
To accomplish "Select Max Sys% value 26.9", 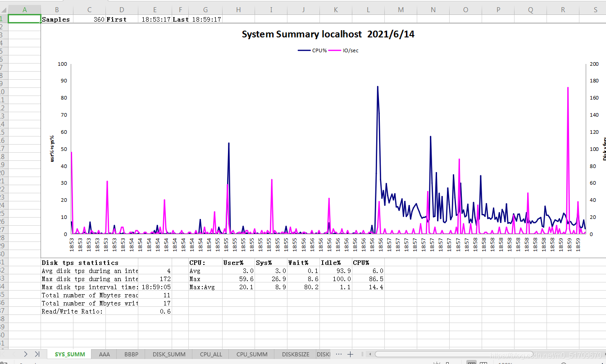I will point(271,279).
